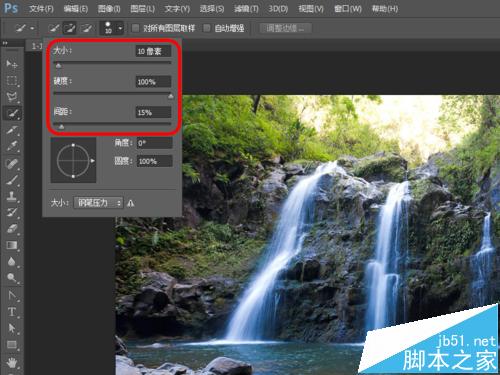Click the brush preview thumbnail showing 10
This screenshot has width=500, height=375.
[x=108, y=28]
